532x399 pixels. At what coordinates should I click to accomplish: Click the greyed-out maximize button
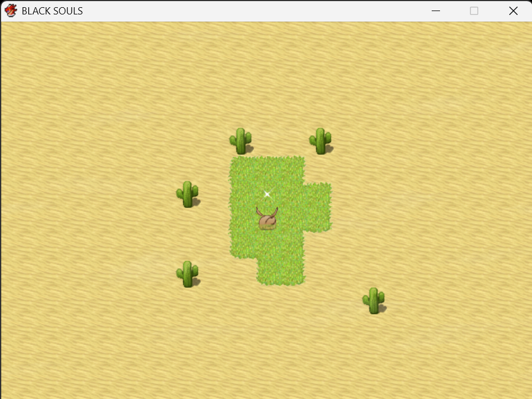pos(474,11)
